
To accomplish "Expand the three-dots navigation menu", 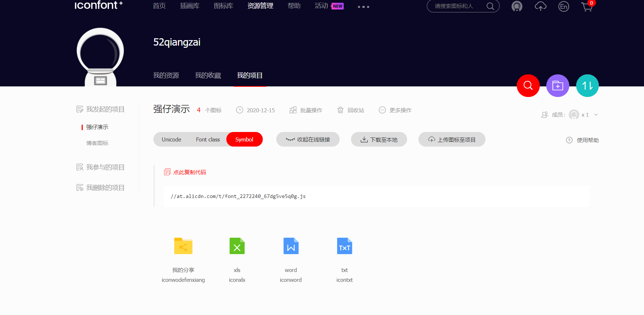I will (x=363, y=7).
